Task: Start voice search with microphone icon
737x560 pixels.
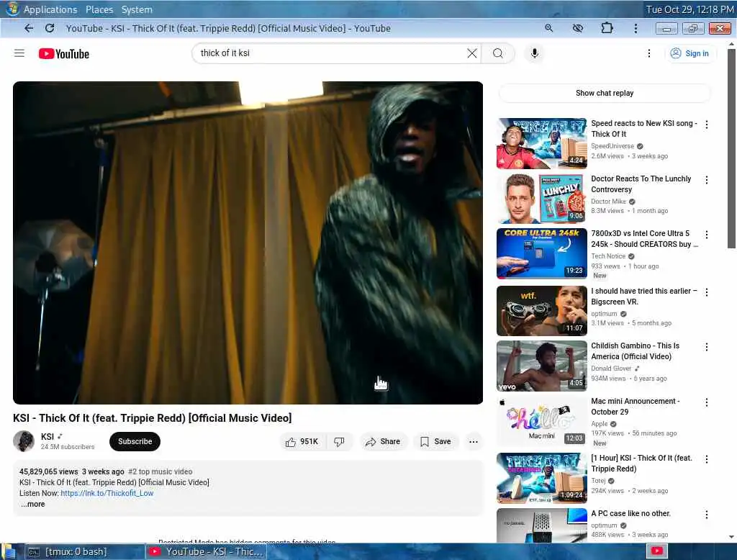Action: 535,53
